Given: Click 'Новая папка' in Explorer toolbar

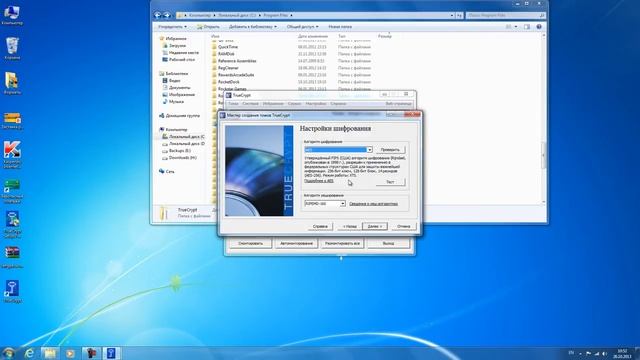Looking at the screenshot, I should coord(340,27).
